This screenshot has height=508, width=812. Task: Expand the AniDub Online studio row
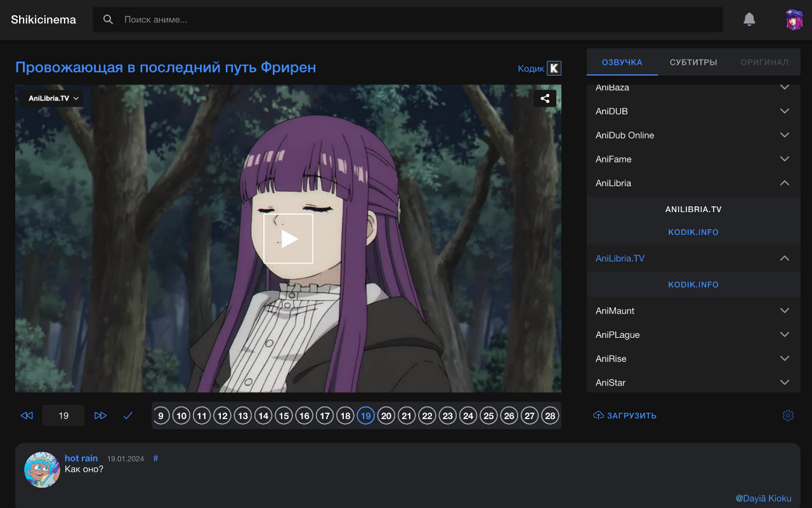click(693, 135)
